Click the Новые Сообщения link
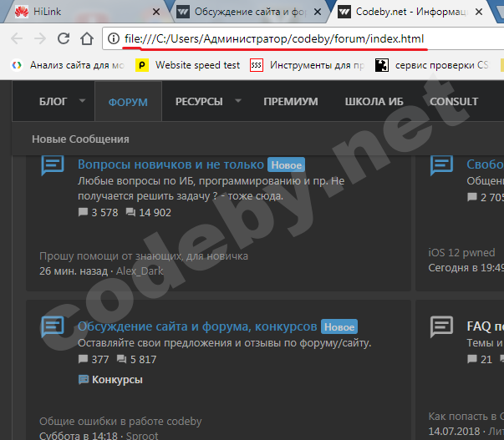Screen dimensions: 504x440 coord(80,139)
